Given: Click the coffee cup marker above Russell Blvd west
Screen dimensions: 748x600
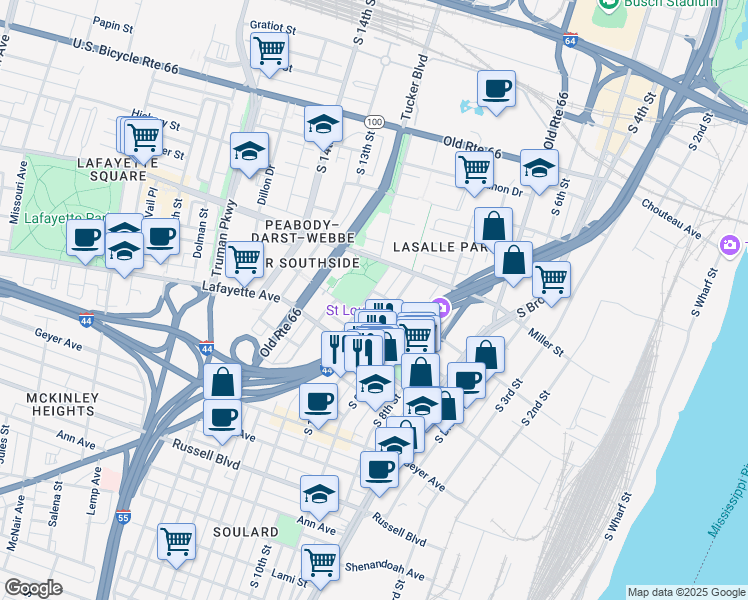Looking at the screenshot, I should (222, 420).
